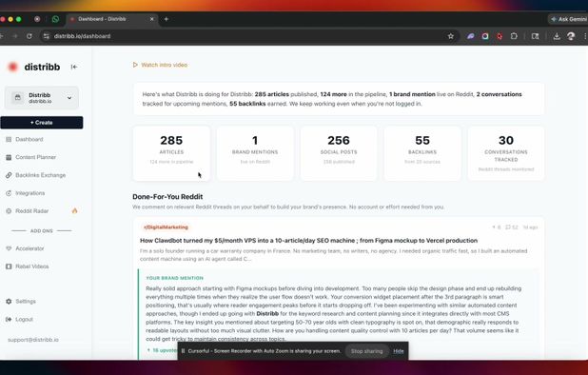
Task: Open a new browser tab
Action: 167,19
